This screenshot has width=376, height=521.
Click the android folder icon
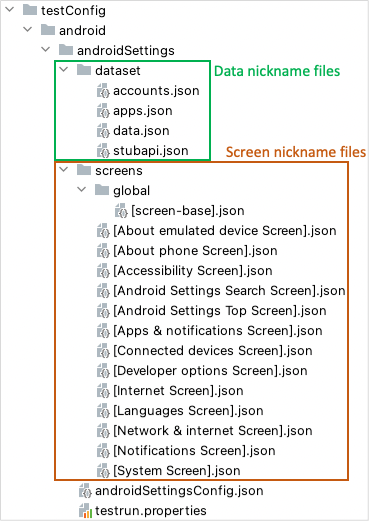48,30
